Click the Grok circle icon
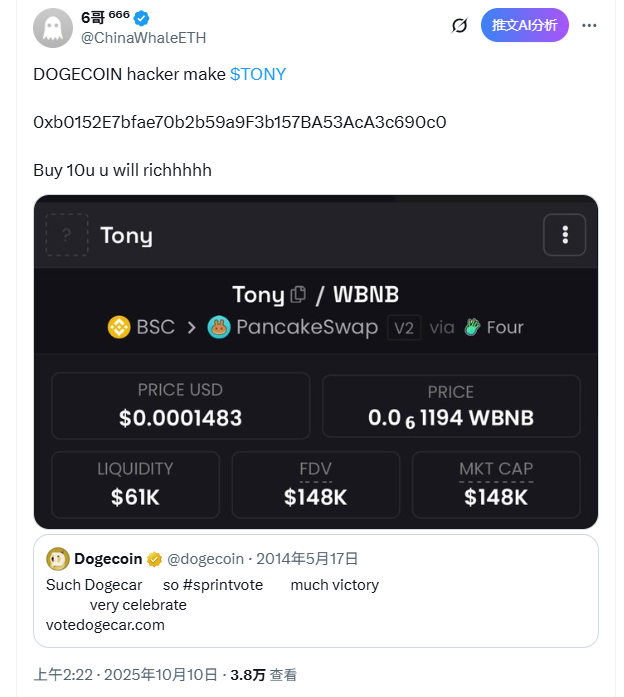This screenshot has width=624, height=697. coord(459,26)
